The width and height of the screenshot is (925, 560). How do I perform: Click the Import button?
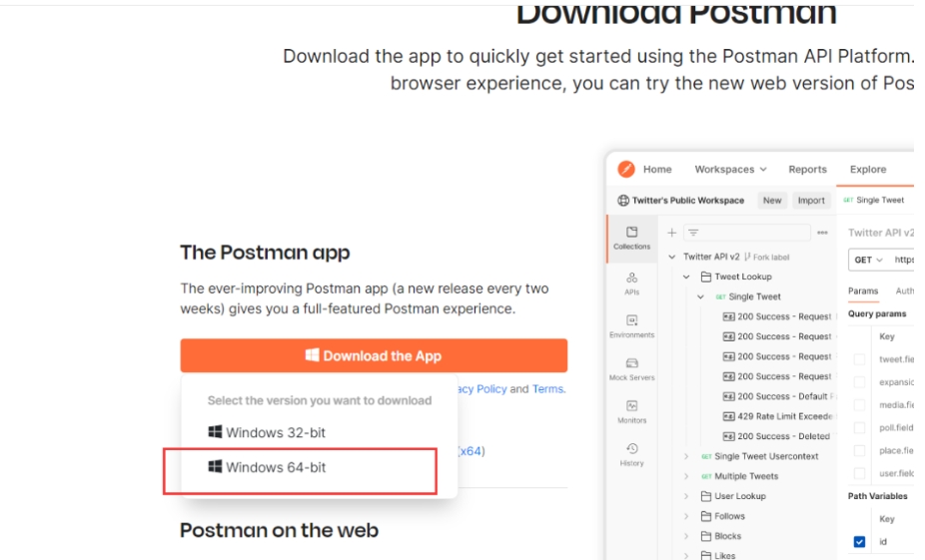click(x=811, y=201)
